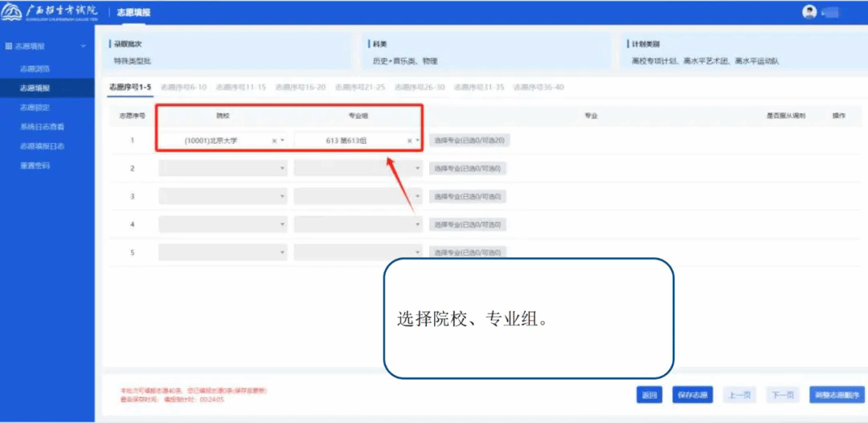This screenshot has height=423, width=868.
Task: Click the 广西招生考试院 logo
Action: 50,13
